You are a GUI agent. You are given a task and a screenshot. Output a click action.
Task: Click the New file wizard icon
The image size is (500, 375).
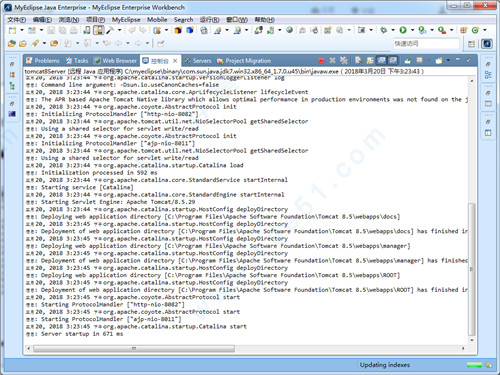point(12,30)
